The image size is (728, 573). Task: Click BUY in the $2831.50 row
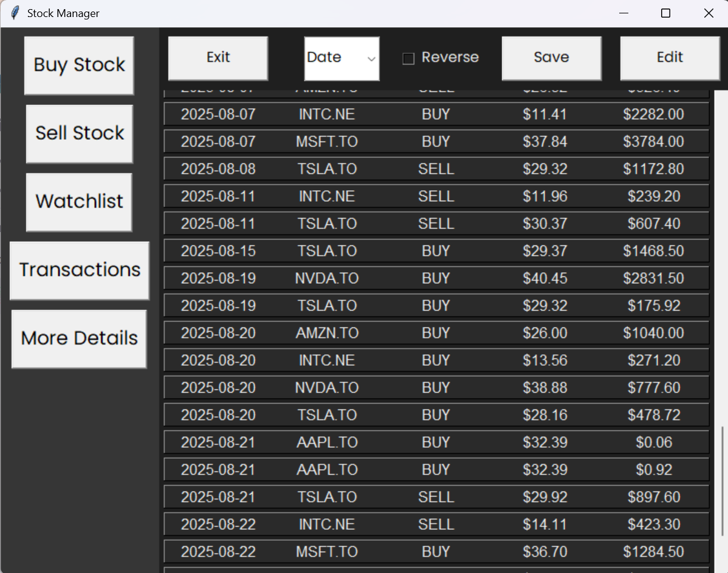pyautogui.click(x=436, y=279)
